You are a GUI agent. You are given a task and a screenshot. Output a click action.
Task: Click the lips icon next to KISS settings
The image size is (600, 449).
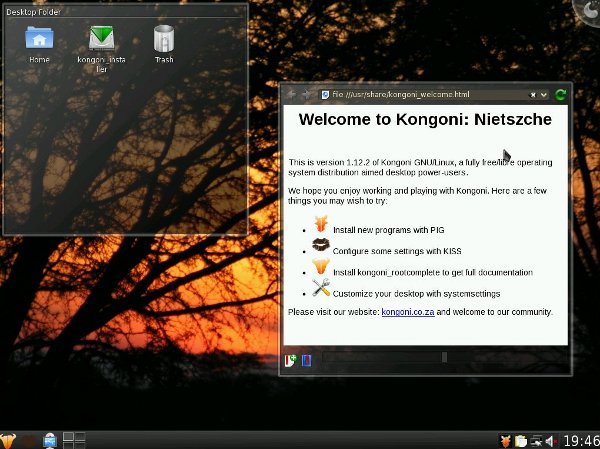(321, 245)
